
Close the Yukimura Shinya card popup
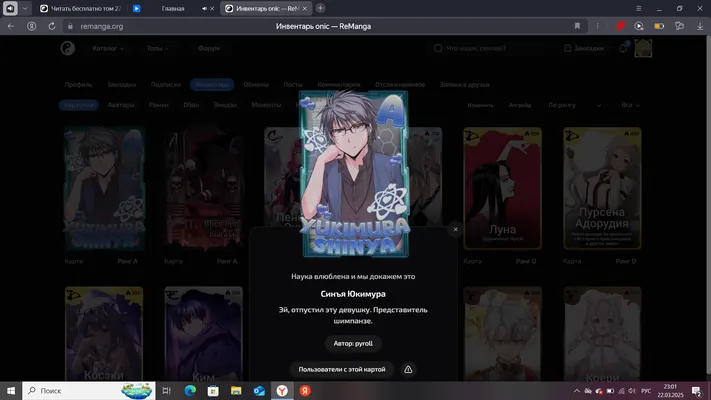[455, 229]
